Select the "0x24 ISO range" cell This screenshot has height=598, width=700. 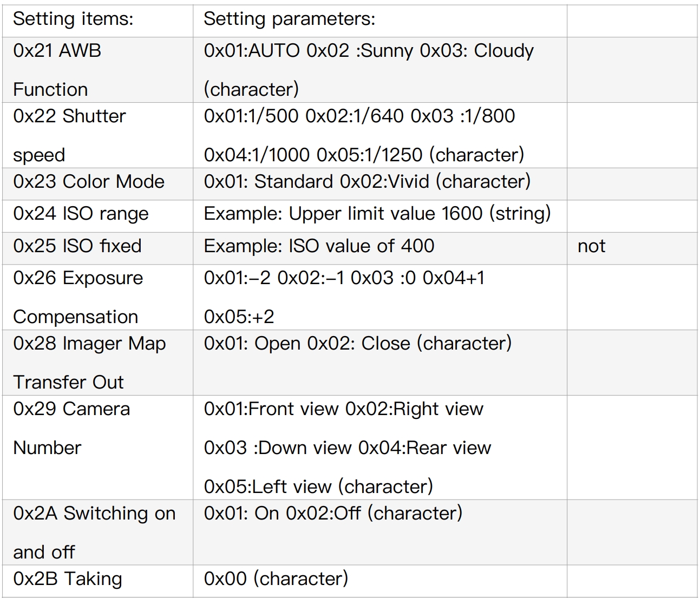81,214
